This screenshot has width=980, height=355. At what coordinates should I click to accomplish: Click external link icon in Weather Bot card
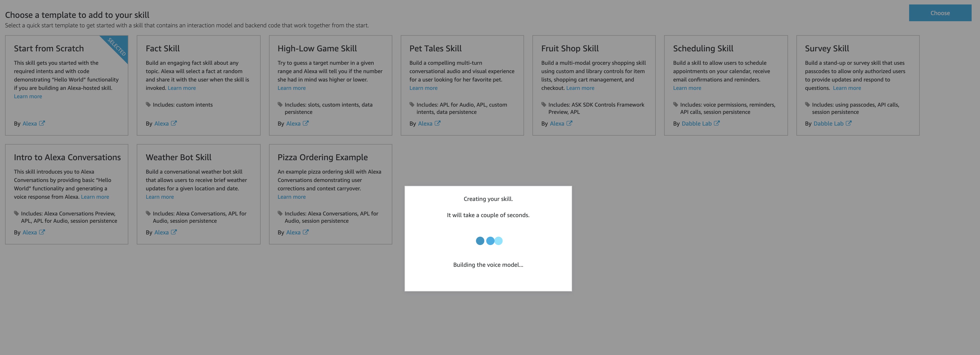174,232
